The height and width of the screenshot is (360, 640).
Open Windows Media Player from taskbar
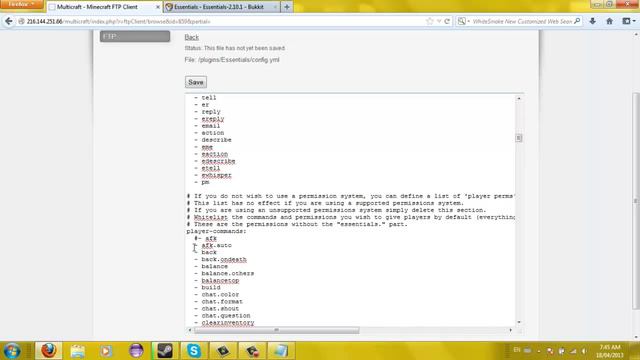(x=106, y=351)
